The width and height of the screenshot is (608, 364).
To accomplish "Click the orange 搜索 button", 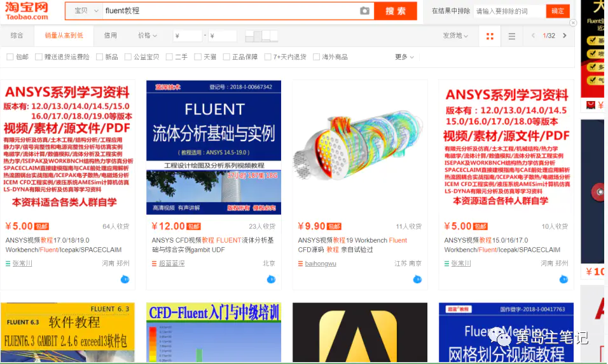I will (x=395, y=11).
